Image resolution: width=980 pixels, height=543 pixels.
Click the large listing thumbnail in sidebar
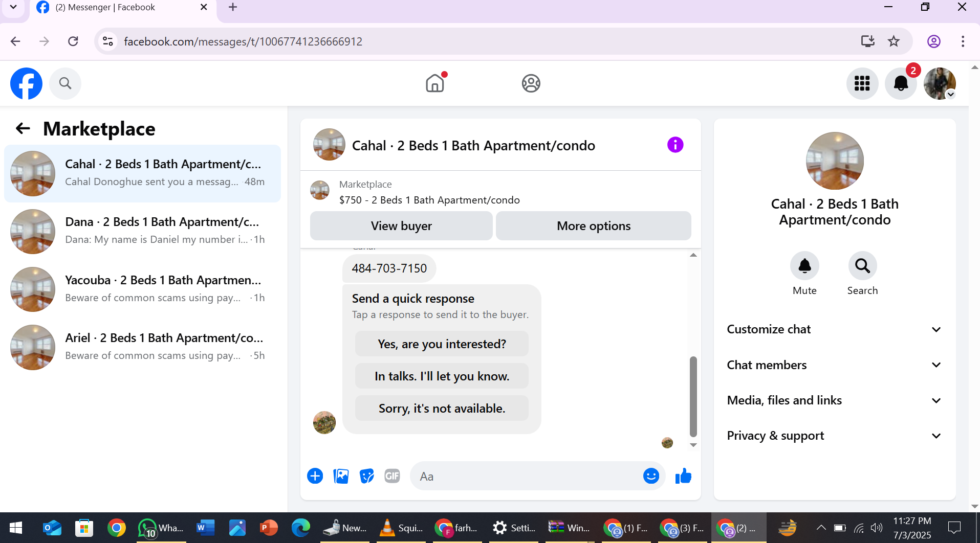click(x=835, y=161)
